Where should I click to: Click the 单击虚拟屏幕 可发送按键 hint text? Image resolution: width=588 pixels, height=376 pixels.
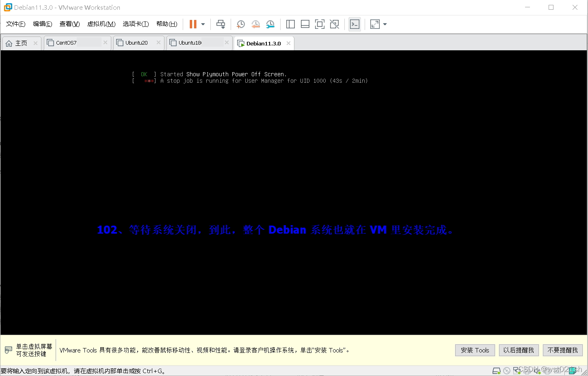pyautogui.click(x=34, y=350)
